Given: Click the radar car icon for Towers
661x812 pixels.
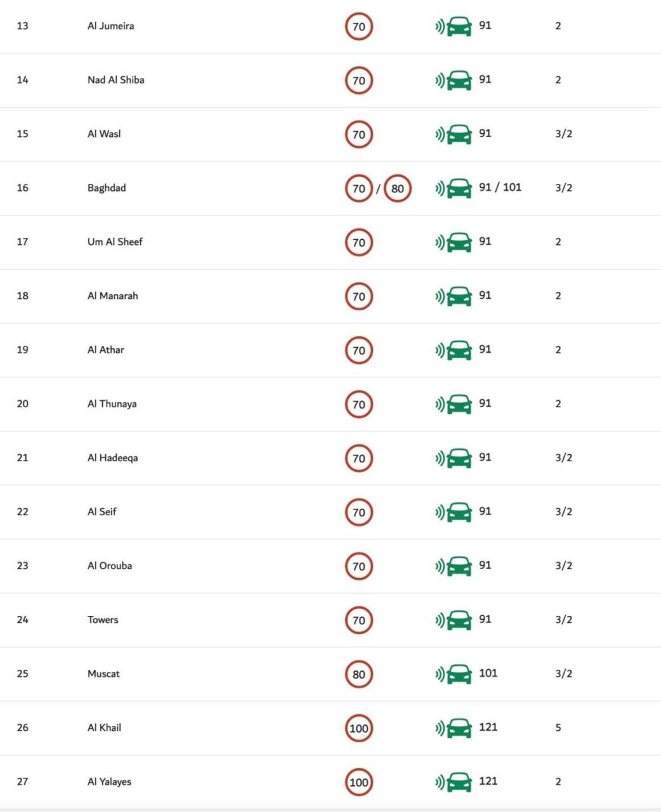Looking at the screenshot, I should pos(454,620).
